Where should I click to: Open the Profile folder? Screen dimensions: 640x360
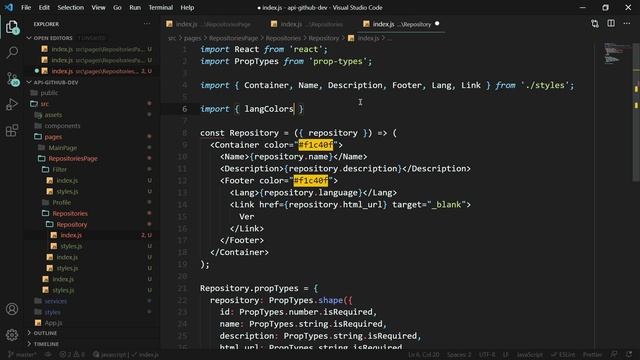tap(61, 202)
